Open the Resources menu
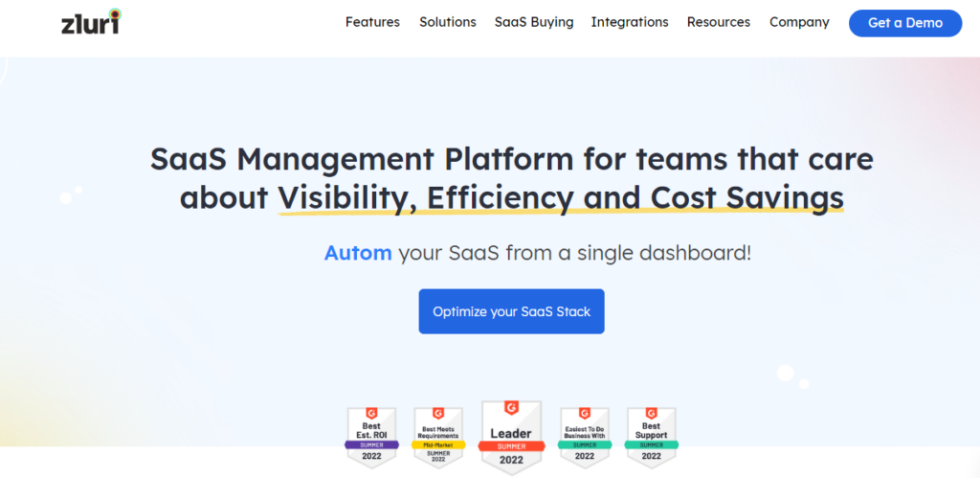 click(x=718, y=22)
